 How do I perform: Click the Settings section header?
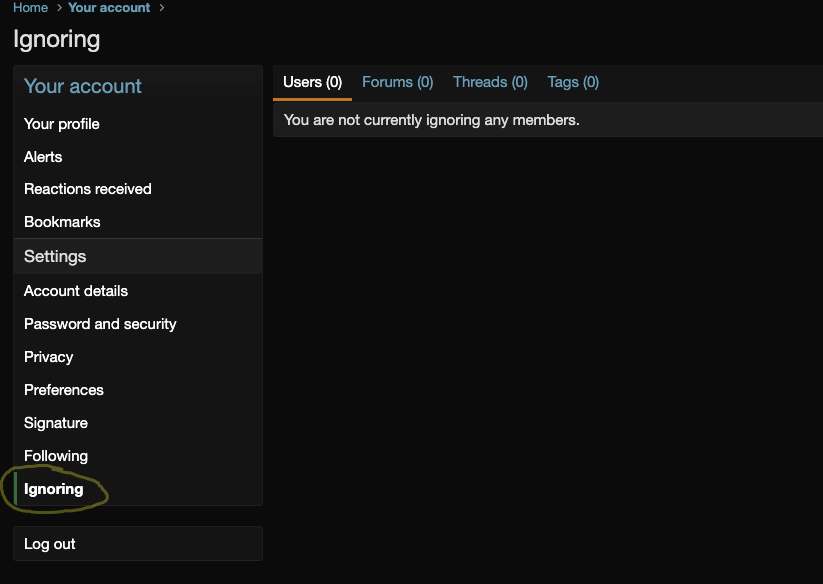click(55, 257)
